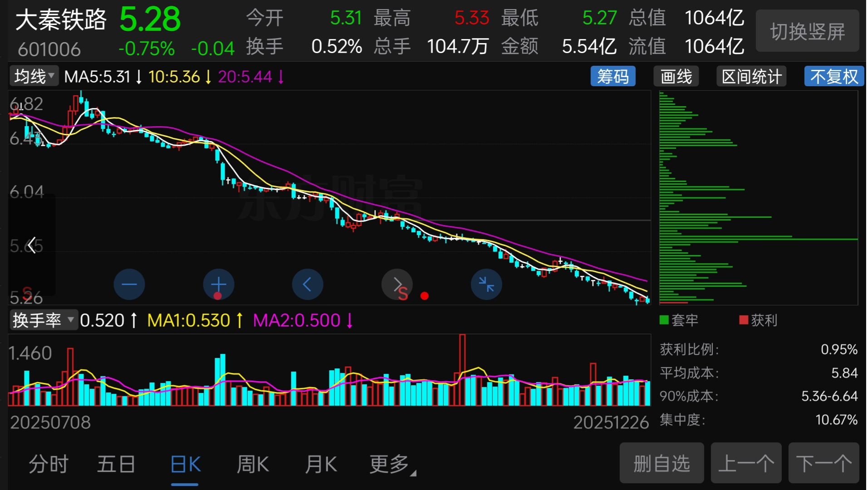Screen dimensions: 868x490
Task: Go to previous stock with 上一个
Action: tap(746, 463)
